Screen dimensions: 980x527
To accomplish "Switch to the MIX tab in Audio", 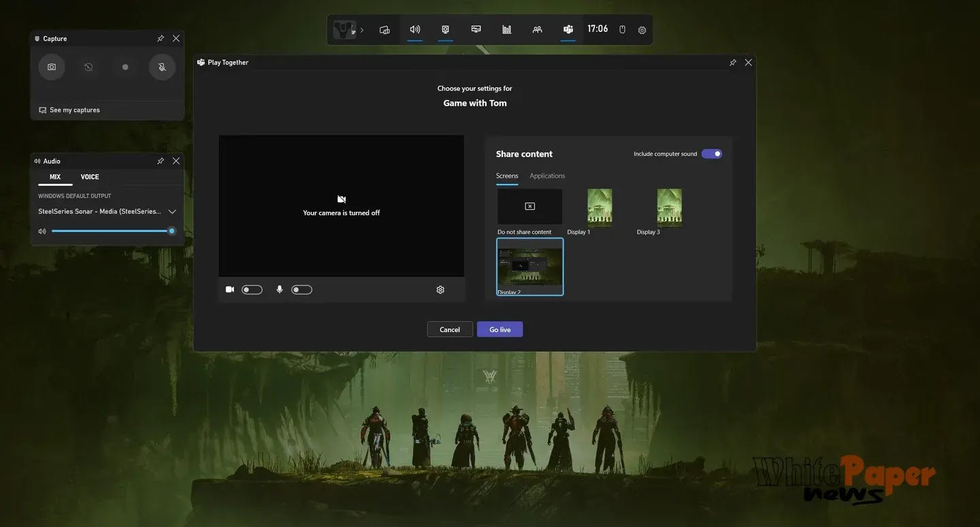I will [55, 177].
